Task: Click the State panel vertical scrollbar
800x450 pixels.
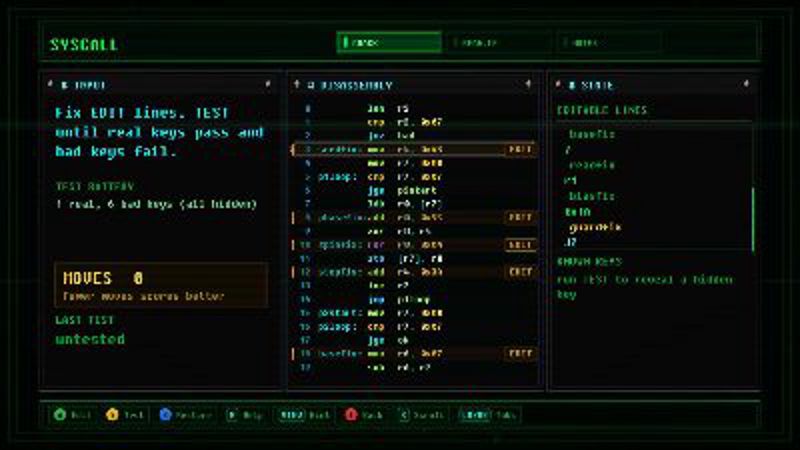Action: click(x=753, y=219)
